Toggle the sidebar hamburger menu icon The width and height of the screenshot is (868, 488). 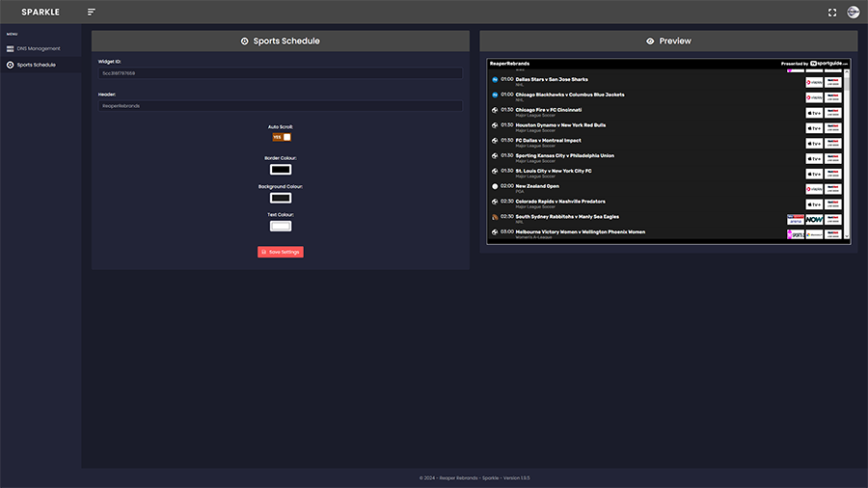pos(92,13)
